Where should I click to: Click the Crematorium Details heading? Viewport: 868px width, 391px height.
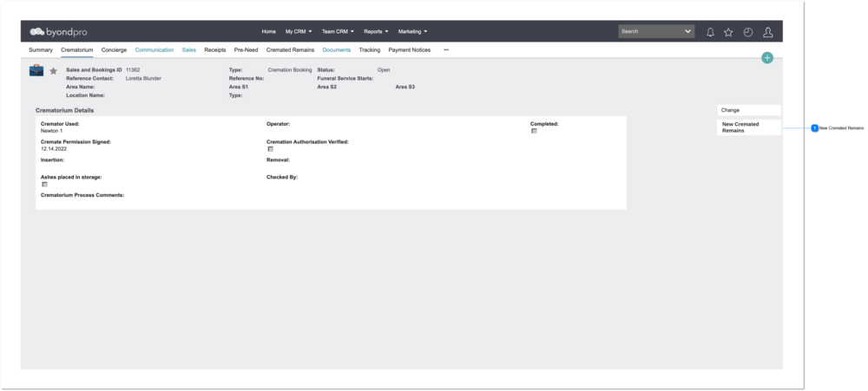click(x=65, y=111)
